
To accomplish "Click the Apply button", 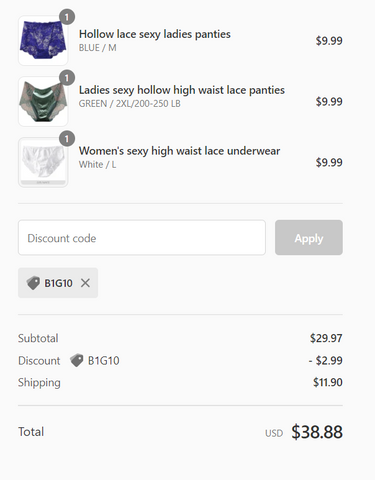I will tap(309, 238).
